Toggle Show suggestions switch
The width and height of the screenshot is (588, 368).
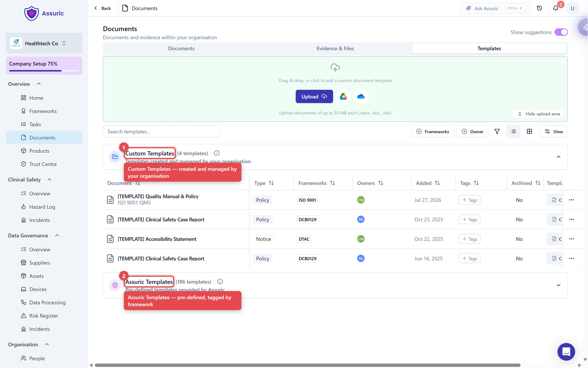pos(561,32)
